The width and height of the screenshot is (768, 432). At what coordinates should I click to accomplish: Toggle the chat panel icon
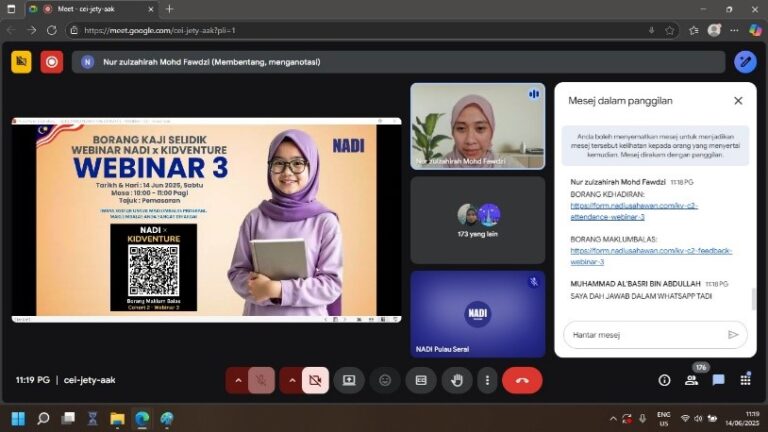(718, 380)
